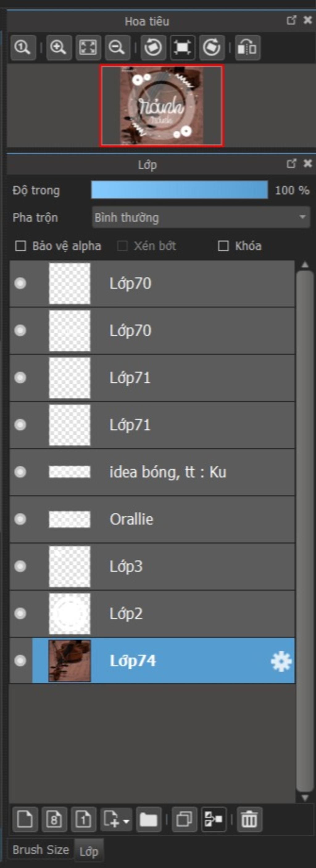This screenshot has height=868, width=316.
Task: Duplicate the selected layer icon
Action: coord(184,819)
